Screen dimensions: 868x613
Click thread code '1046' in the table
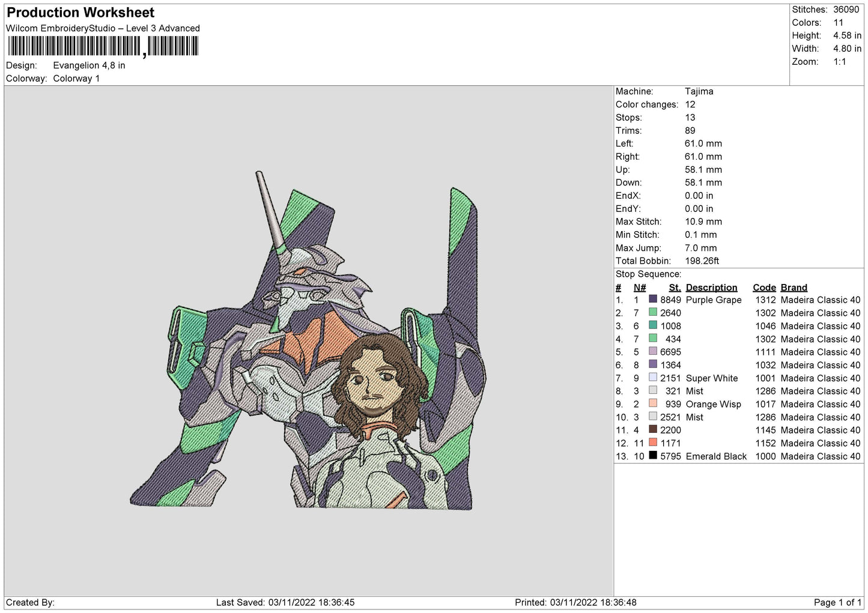coord(765,326)
